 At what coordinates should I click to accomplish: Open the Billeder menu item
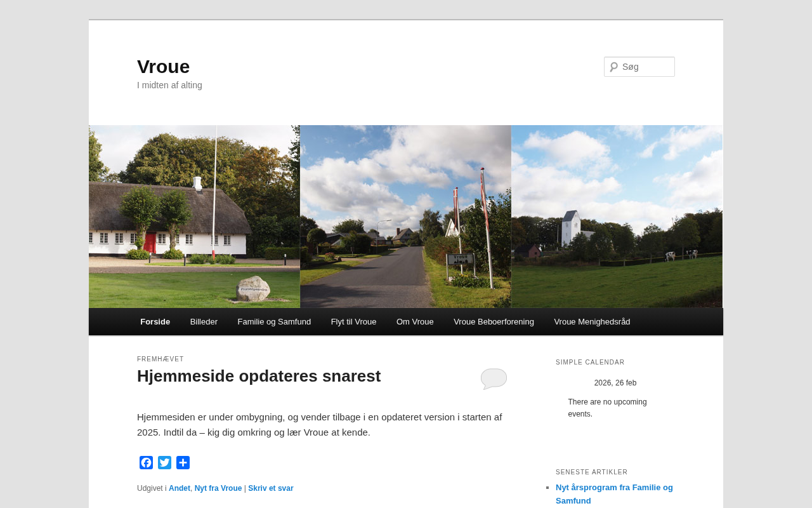[204, 322]
